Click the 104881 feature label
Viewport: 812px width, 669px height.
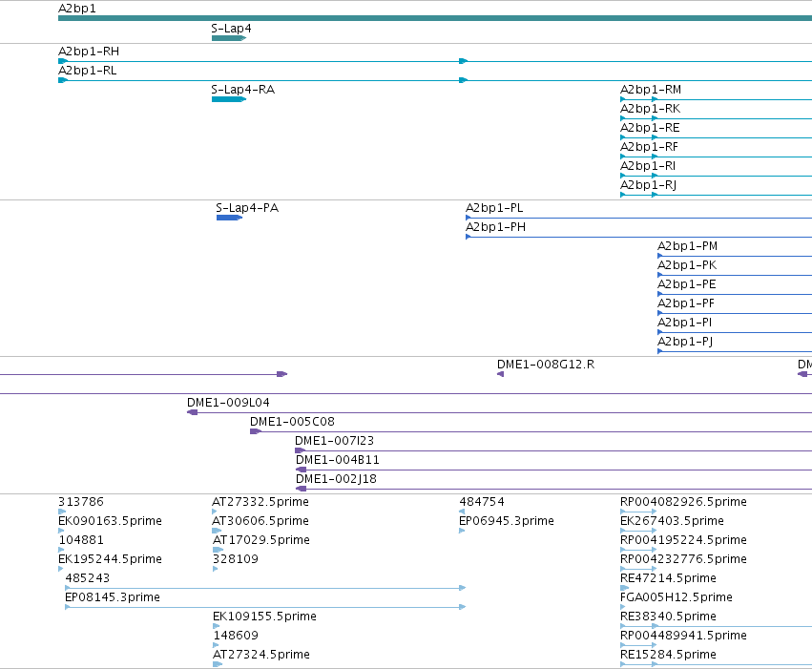[81, 540]
